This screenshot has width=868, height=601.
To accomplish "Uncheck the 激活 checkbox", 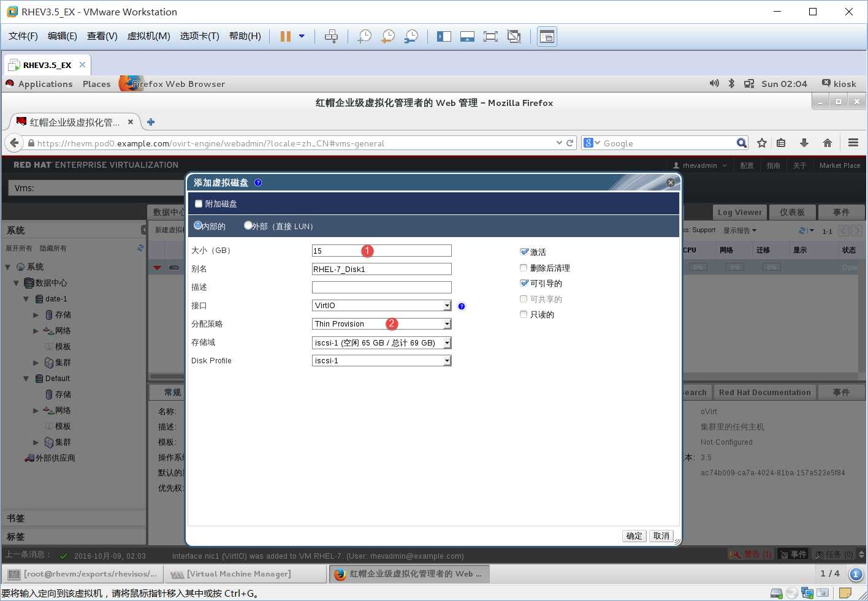I will (523, 252).
